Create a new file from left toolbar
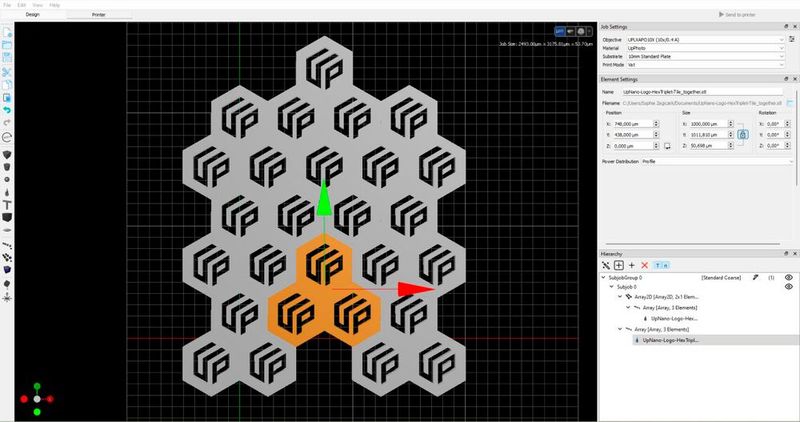800x422 pixels. click(7, 32)
